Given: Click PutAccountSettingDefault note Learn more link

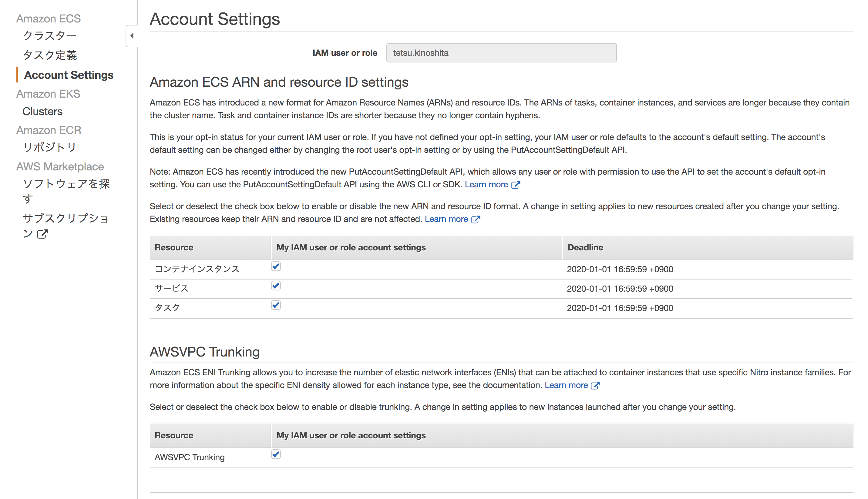Looking at the screenshot, I should tap(486, 185).
